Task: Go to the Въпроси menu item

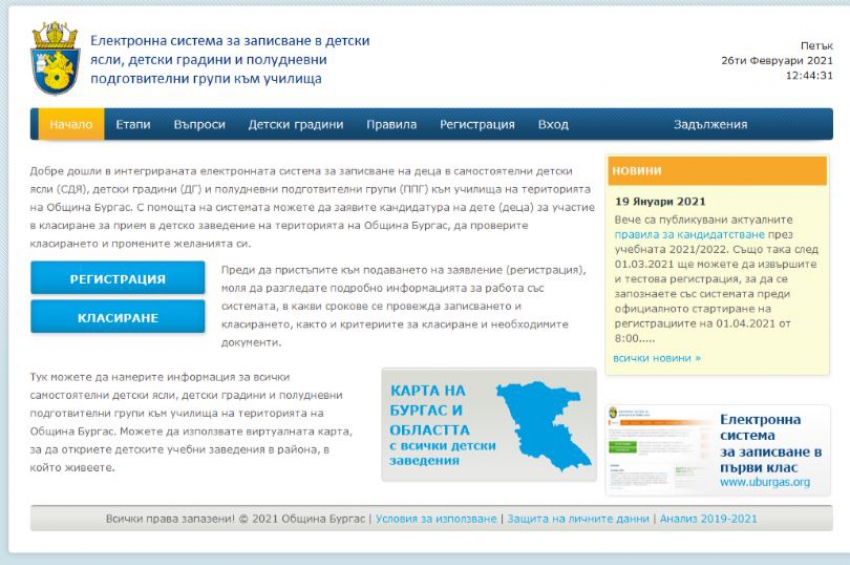Action: tap(199, 125)
